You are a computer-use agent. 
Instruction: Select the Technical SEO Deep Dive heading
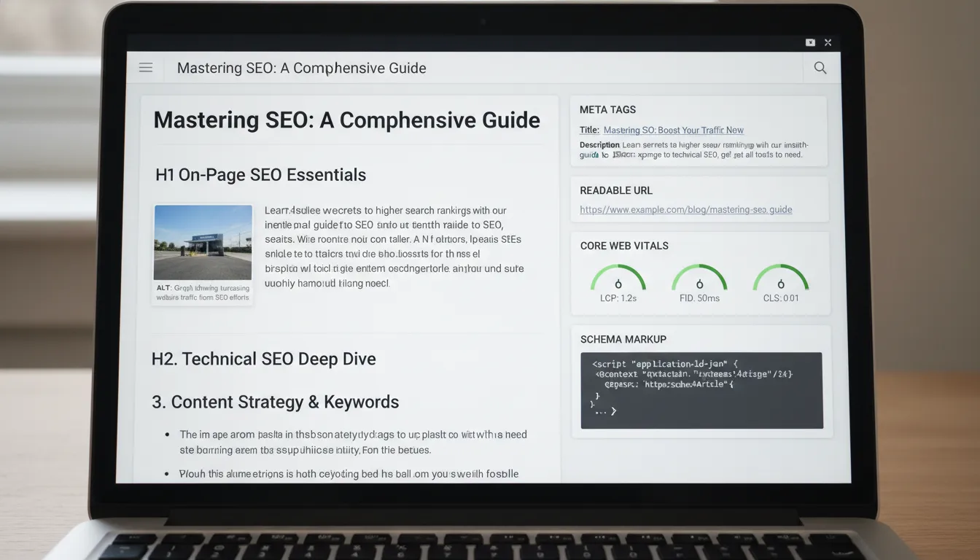[x=263, y=358]
